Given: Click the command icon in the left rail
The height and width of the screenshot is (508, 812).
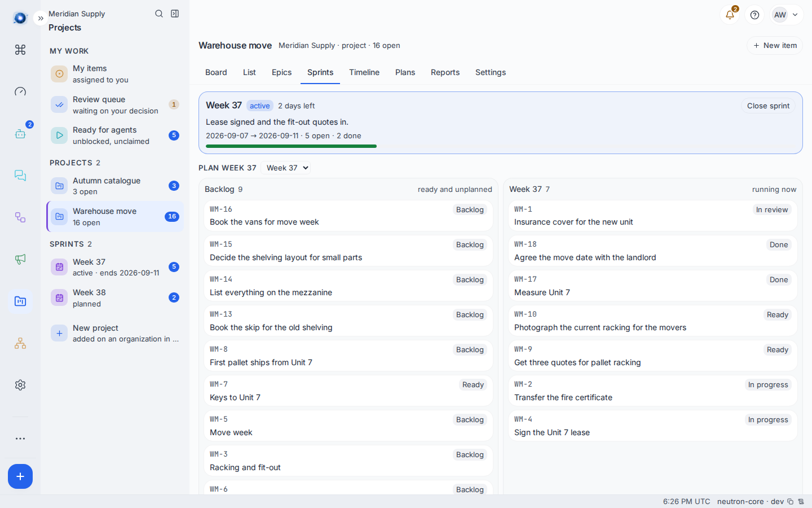Looking at the screenshot, I should coord(20,50).
